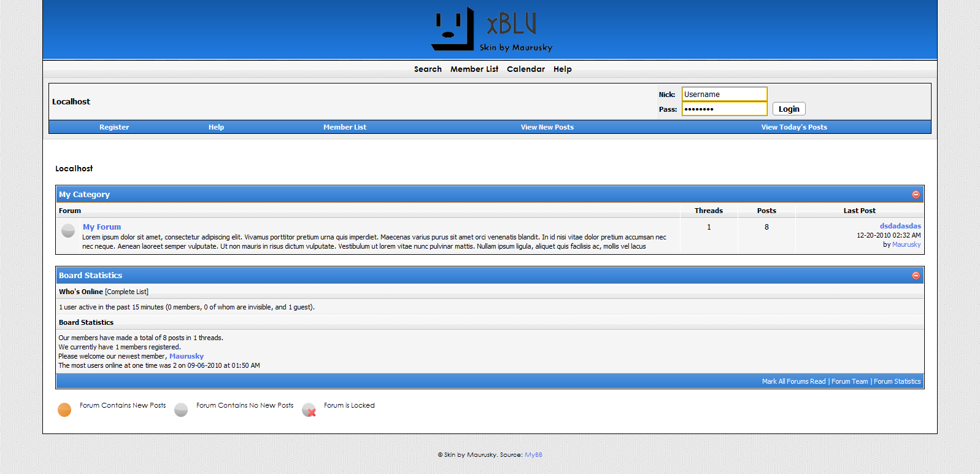Click the orange new posts legend icon
Image resolution: width=980 pixels, height=474 pixels.
point(64,410)
